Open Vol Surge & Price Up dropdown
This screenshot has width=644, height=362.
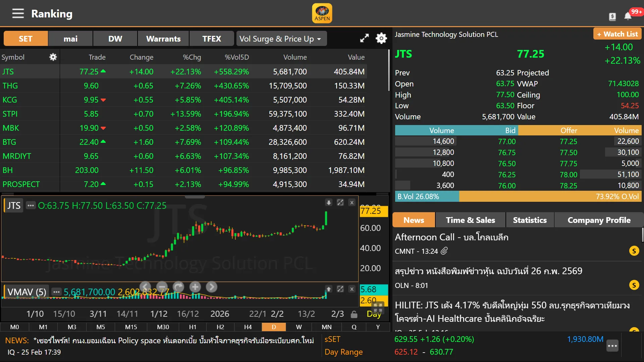click(281, 39)
